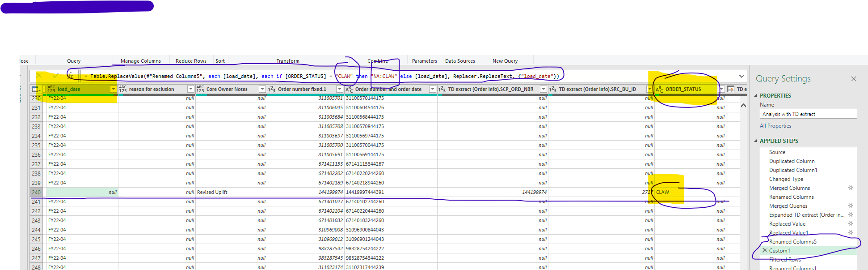Select the 983287542 cell in row 246
The height and width of the screenshot is (270, 868).
(x=306, y=249)
